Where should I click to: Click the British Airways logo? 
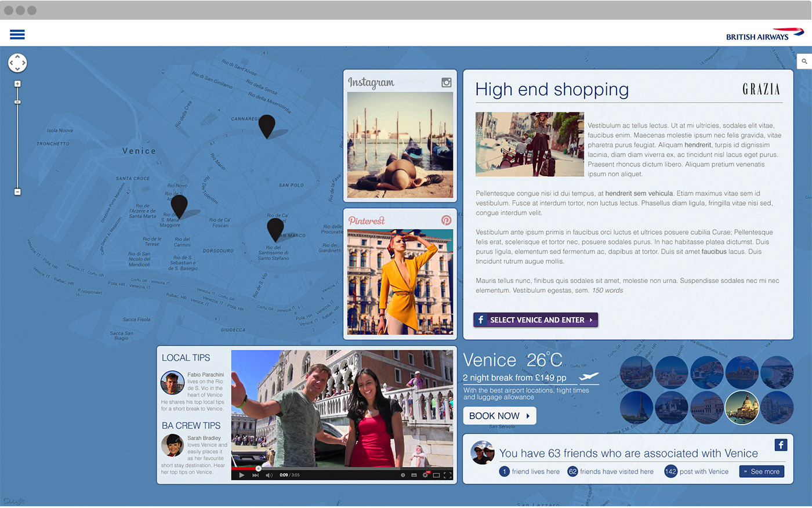click(x=765, y=34)
